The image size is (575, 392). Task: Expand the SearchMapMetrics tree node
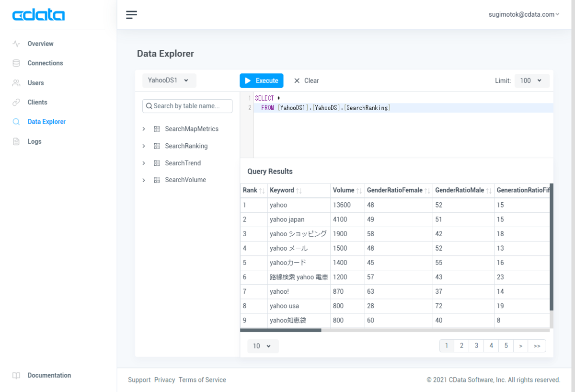click(144, 129)
